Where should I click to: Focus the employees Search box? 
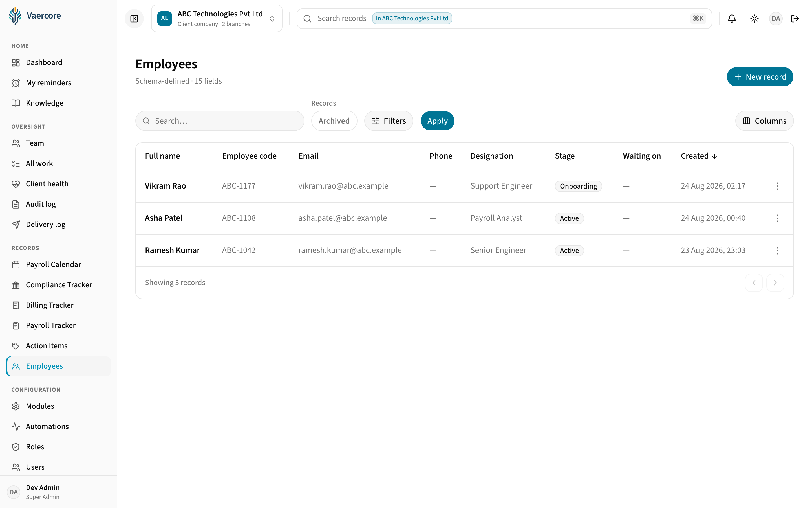[x=220, y=121]
